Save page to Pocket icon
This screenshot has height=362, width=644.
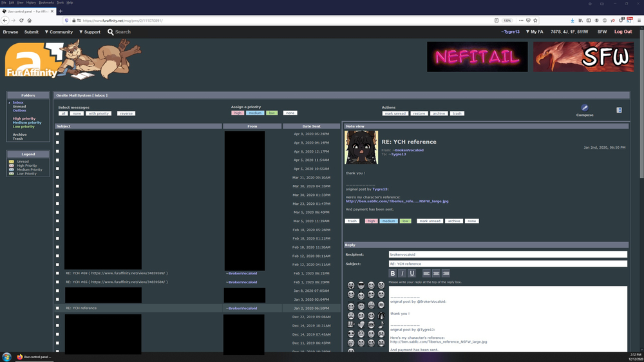point(528,20)
